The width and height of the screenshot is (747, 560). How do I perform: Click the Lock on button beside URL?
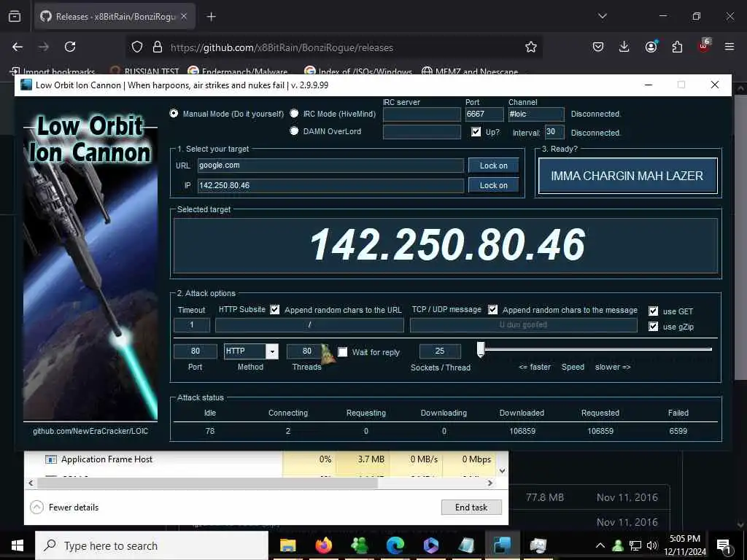494,166
